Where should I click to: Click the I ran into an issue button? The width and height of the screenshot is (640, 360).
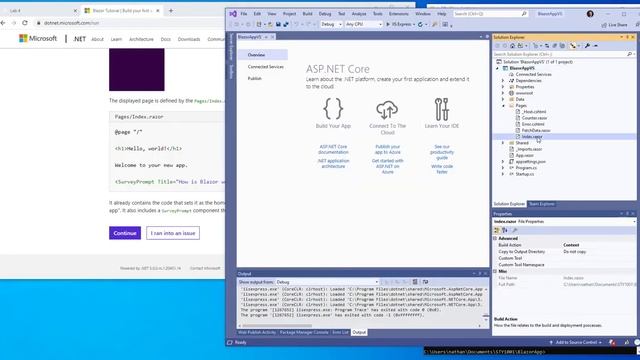tap(173, 233)
